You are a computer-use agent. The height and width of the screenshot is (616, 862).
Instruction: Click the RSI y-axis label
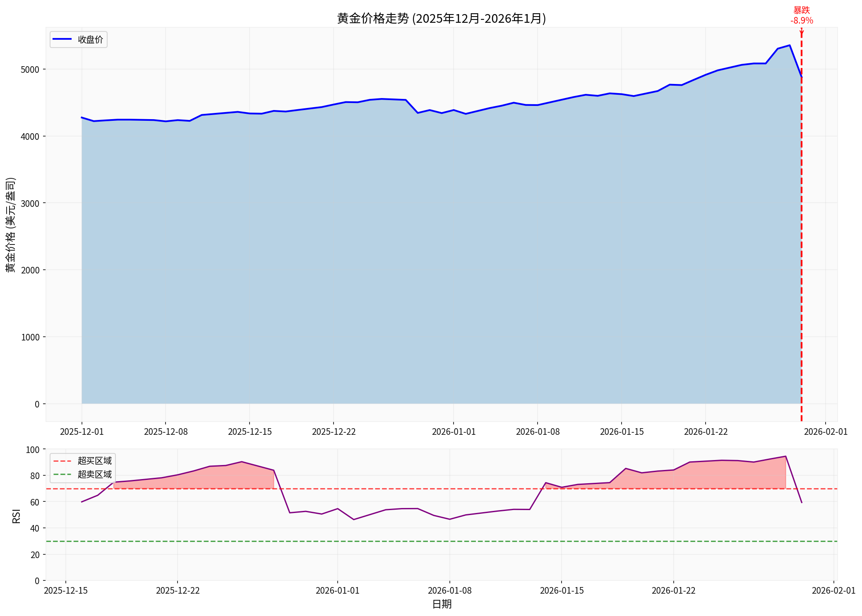pyautogui.click(x=17, y=516)
